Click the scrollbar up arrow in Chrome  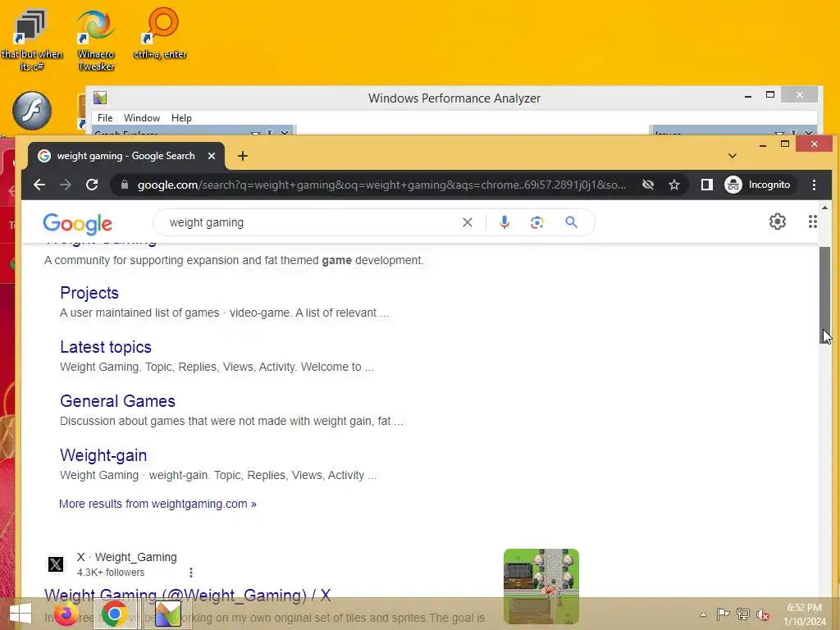click(x=824, y=208)
